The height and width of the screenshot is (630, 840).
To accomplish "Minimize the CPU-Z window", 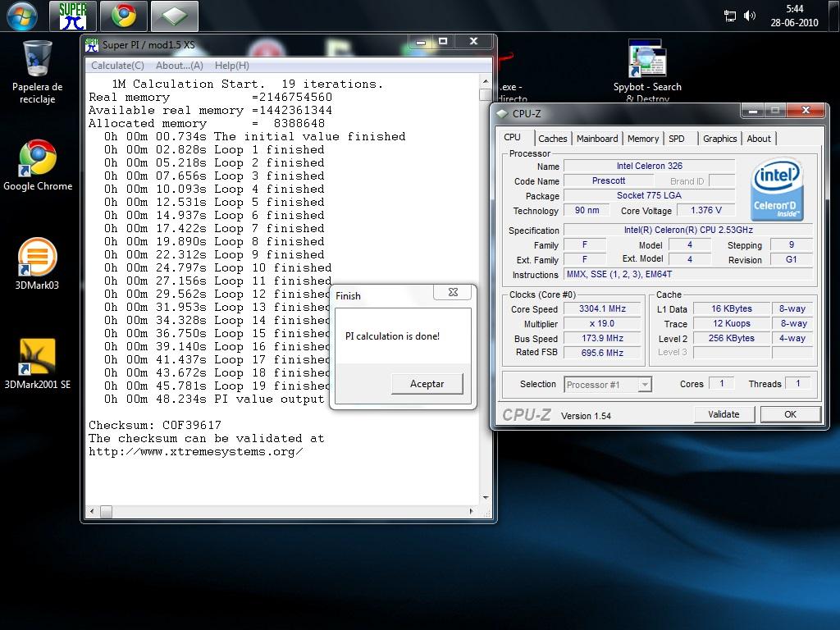I will pyautogui.click(x=753, y=111).
